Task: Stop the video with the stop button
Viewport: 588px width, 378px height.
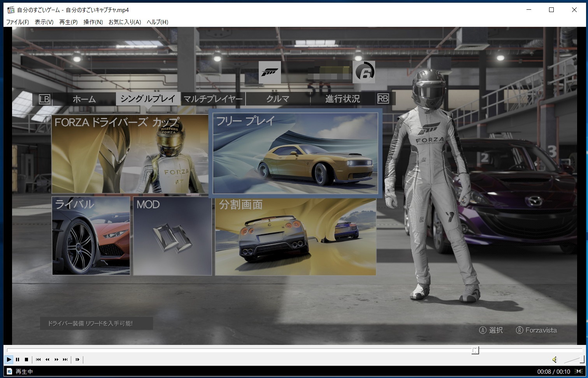Action: click(x=26, y=359)
